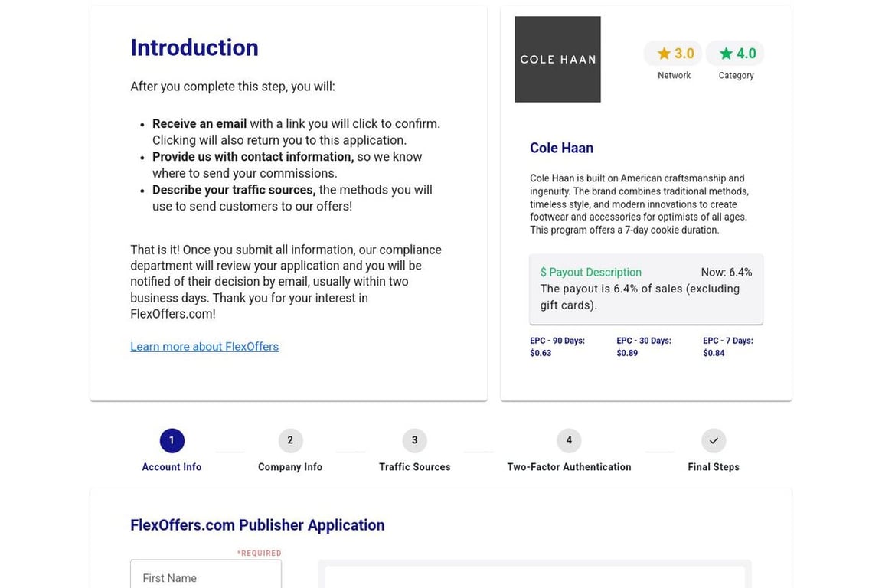Click the Company Info step label
The height and width of the screenshot is (588, 882).
(290, 467)
